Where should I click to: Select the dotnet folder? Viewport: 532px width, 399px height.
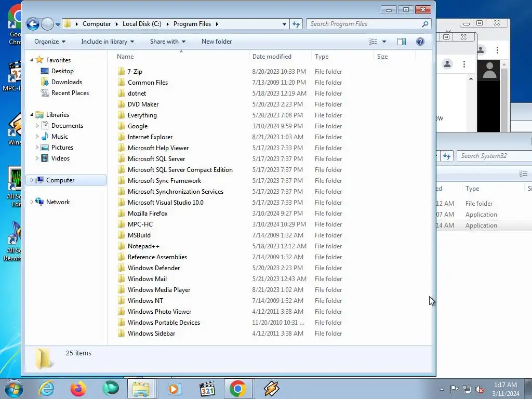[x=137, y=94]
